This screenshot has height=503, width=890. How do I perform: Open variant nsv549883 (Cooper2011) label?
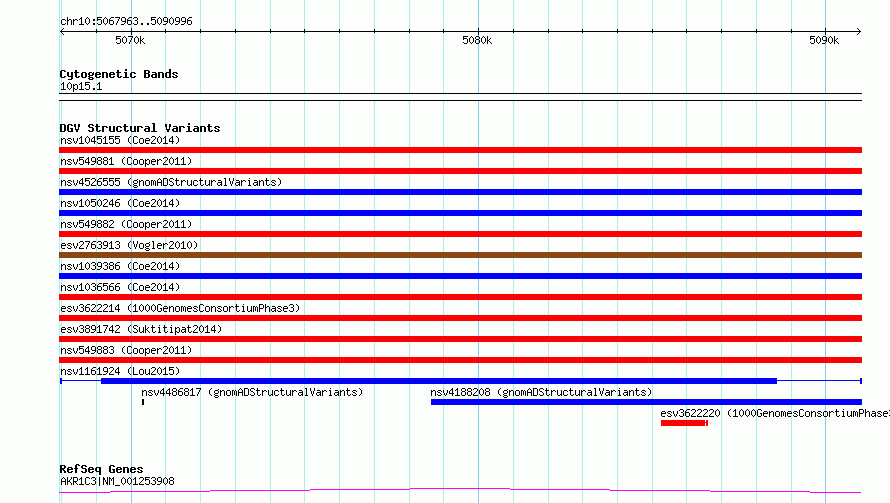[x=126, y=350]
